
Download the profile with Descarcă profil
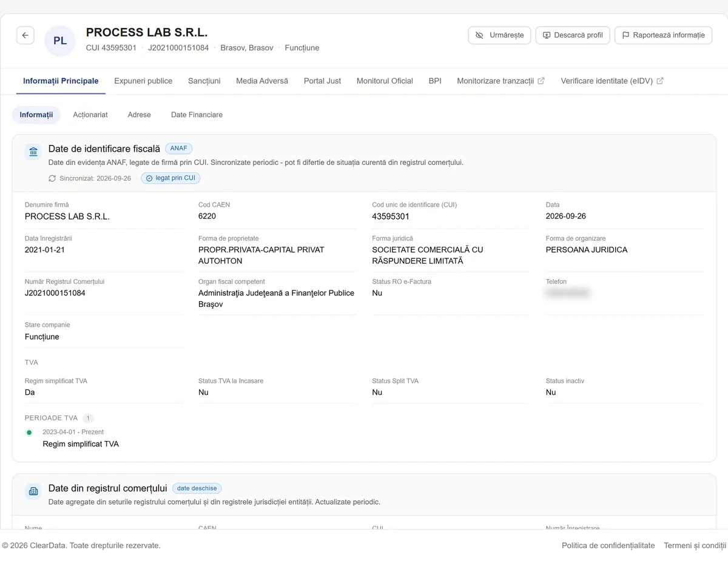[x=572, y=35]
